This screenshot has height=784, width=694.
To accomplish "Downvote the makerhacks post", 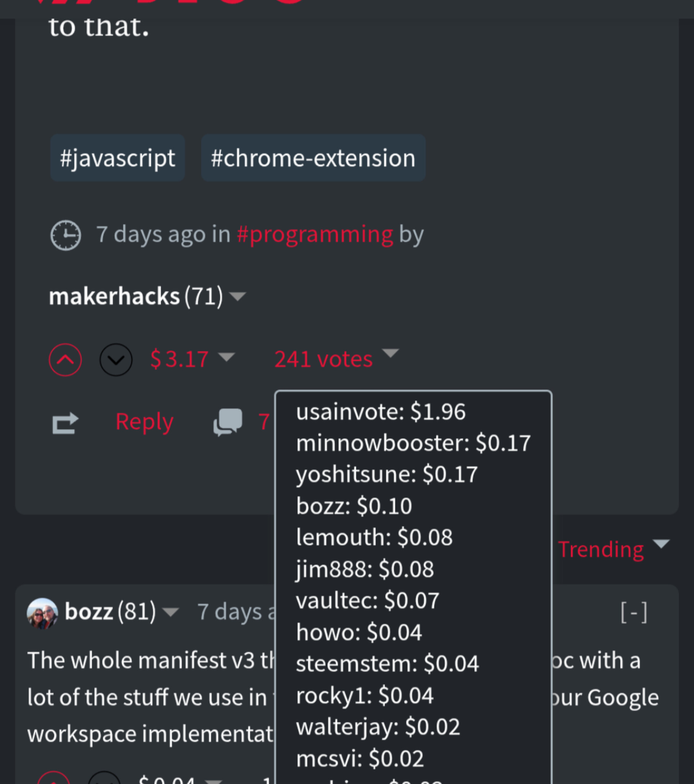I will pos(116,359).
